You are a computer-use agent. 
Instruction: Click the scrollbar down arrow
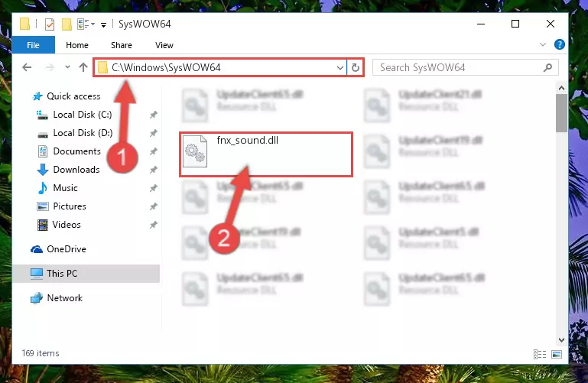[x=561, y=340]
